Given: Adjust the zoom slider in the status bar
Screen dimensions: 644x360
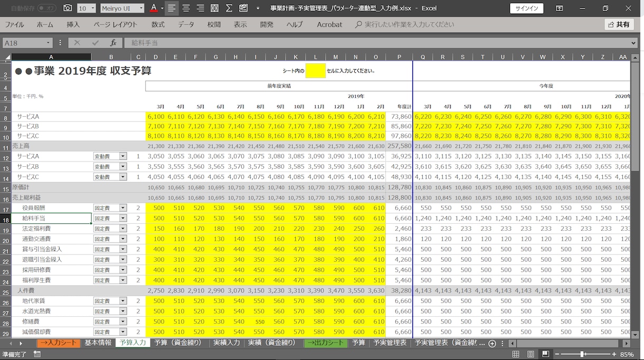Looking at the screenshot, I should pyautogui.click(x=582, y=355).
